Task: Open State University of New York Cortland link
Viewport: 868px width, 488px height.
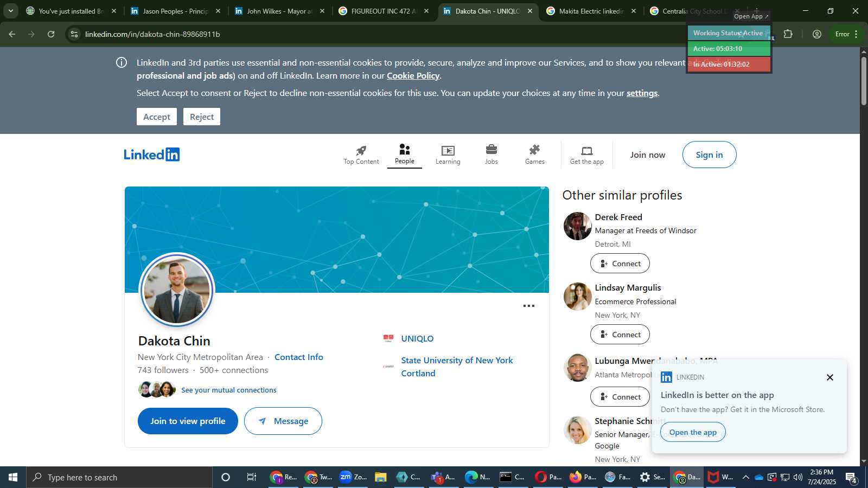Action: click(x=457, y=367)
